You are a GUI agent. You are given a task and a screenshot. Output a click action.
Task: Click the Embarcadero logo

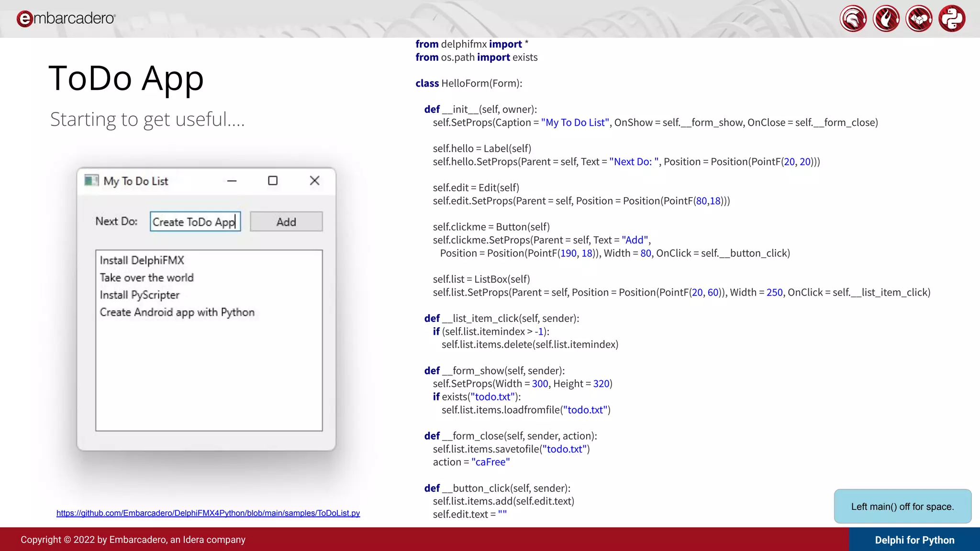(x=66, y=19)
